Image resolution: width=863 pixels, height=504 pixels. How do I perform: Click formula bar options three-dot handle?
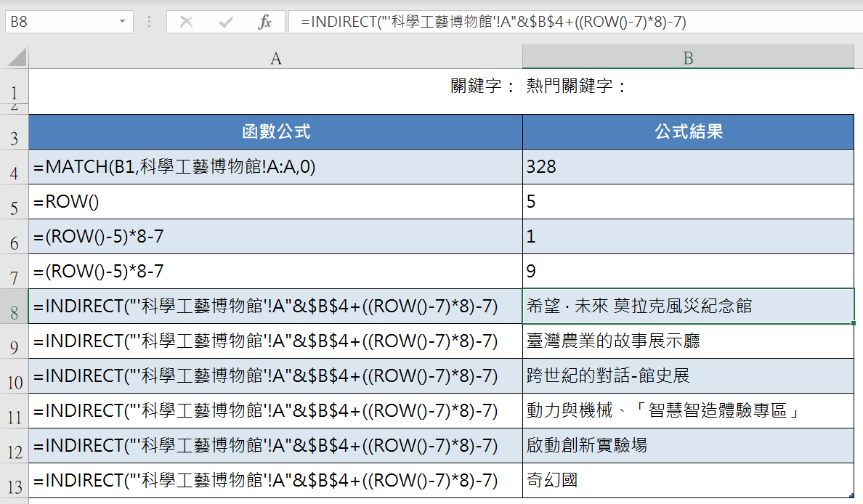[x=149, y=22]
